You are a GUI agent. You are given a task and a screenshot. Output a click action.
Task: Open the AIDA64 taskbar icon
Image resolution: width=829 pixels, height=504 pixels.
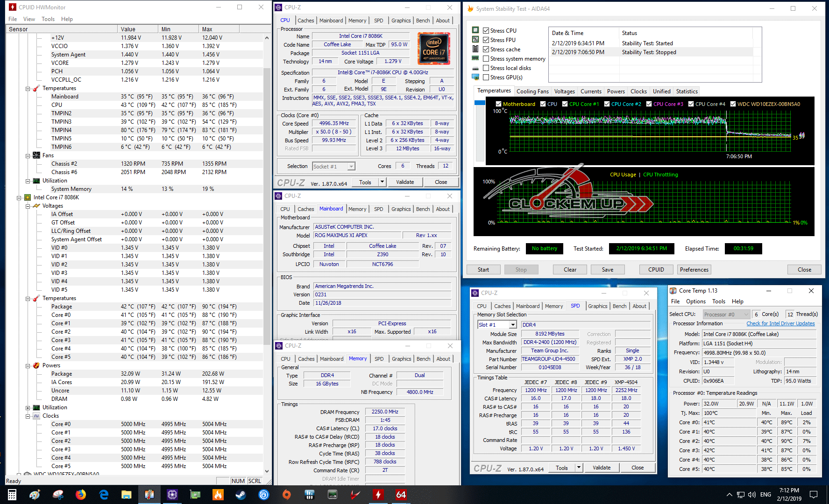(401, 494)
